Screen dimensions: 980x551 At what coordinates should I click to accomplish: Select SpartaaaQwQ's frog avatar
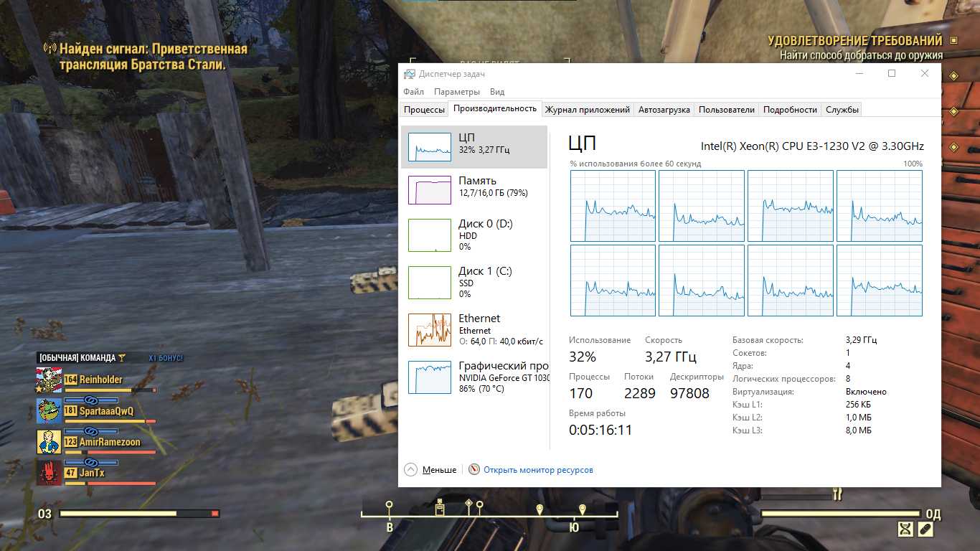coord(49,411)
